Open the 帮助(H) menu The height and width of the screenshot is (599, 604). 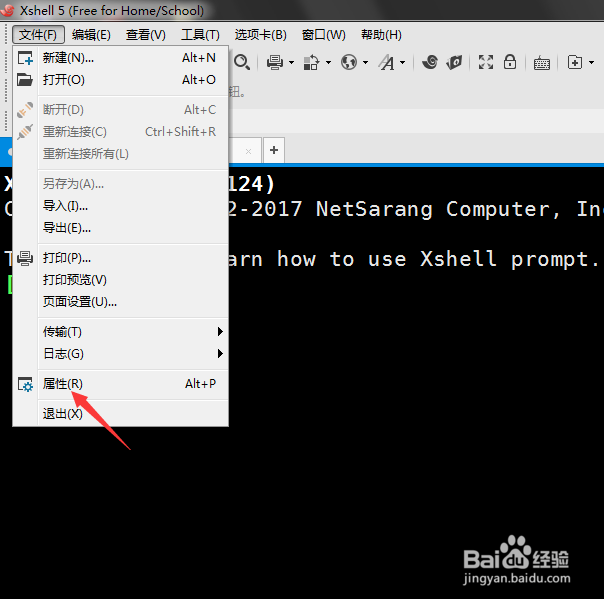(x=381, y=35)
